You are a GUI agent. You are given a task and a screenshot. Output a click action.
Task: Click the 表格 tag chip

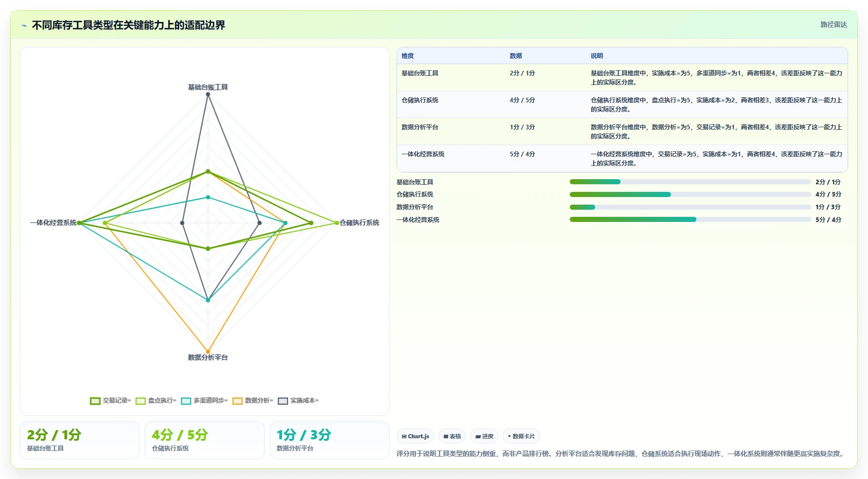tap(452, 436)
